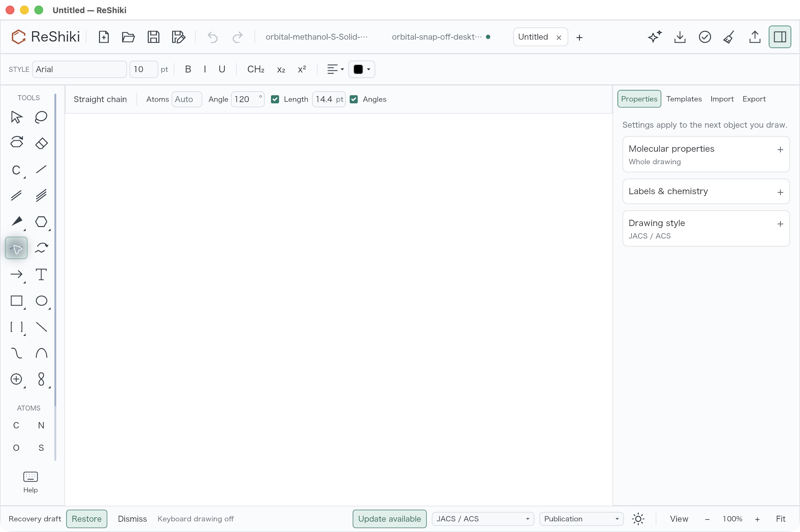This screenshot has width=800, height=532.
Task: Open the JACS / ACS style dropdown
Action: coord(482,519)
